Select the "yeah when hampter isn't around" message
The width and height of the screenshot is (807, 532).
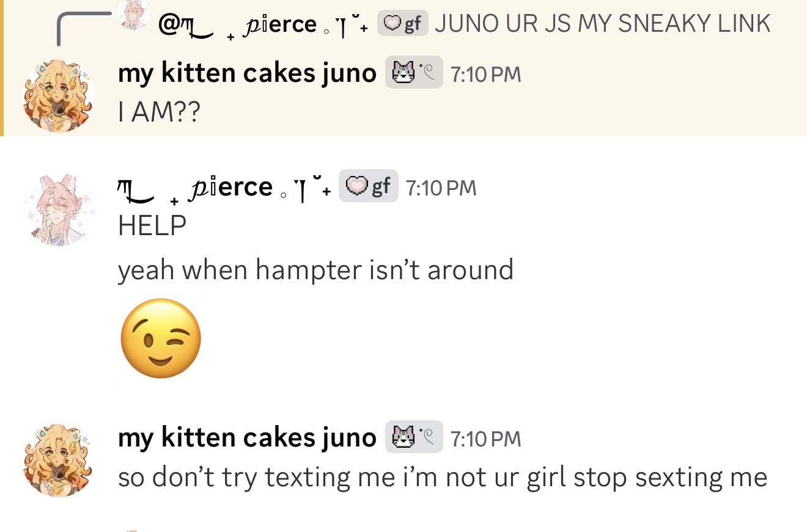[x=315, y=269]
